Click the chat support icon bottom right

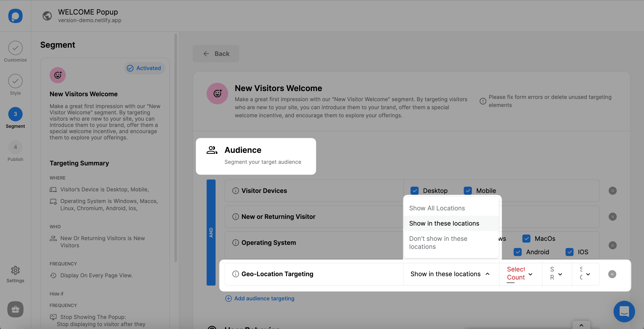[625, 311]
